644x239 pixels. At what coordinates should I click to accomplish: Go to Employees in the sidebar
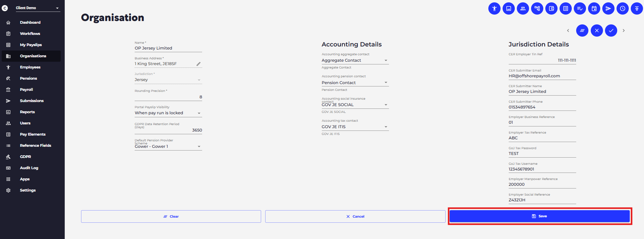pos(31,67)
